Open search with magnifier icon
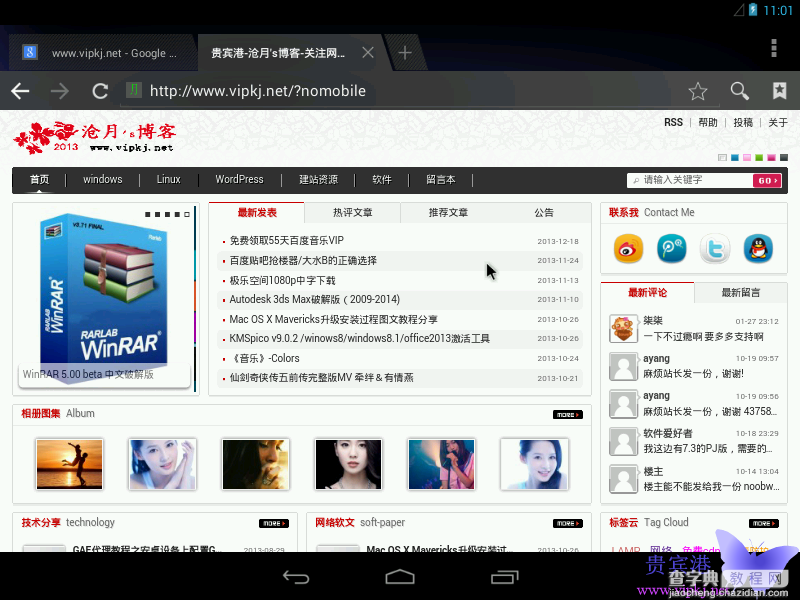The width and height of the screenshot is (800, 600). coord(739,91)
